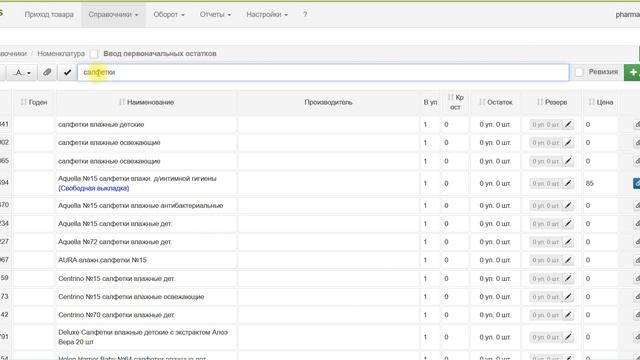The height and width of the screenshot is (360, 640).
Task: Click the green plus add button
Action: tap(632, 72)
